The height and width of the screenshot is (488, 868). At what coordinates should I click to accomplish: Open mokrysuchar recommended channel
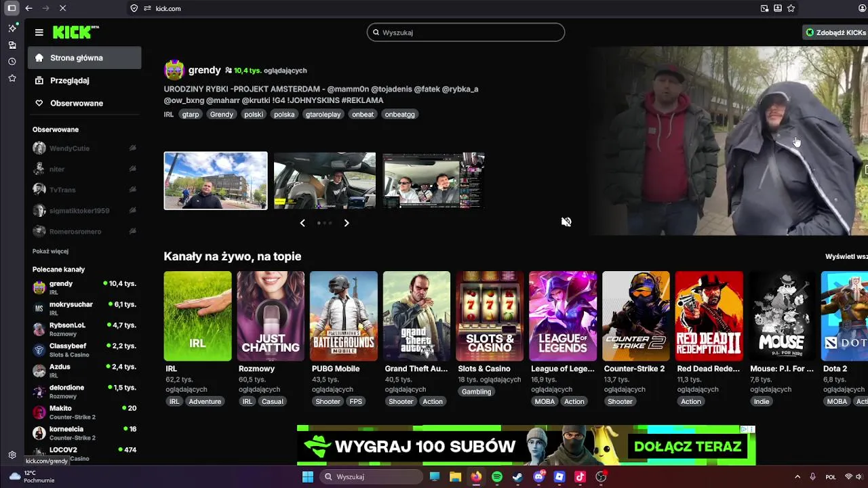click(85, 308)
